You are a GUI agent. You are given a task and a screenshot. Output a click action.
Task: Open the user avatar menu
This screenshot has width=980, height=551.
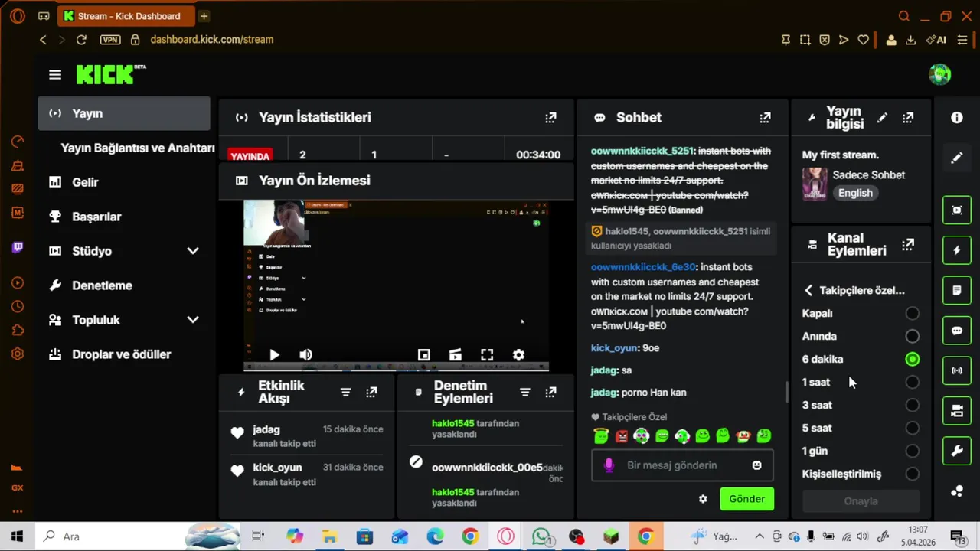(939, 74)
